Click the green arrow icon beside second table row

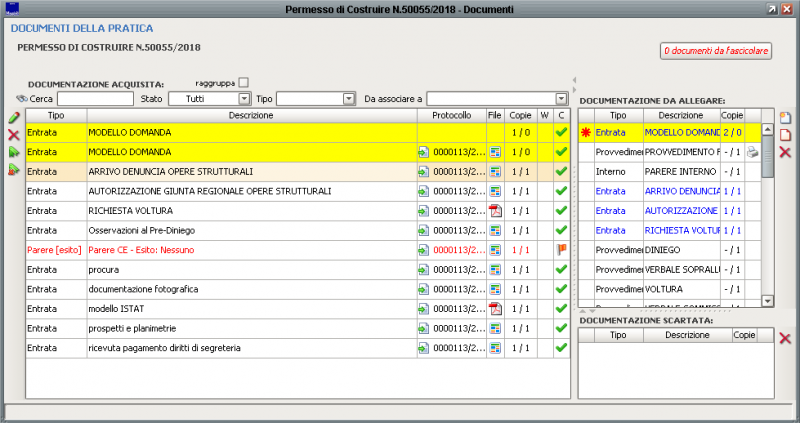14,152
